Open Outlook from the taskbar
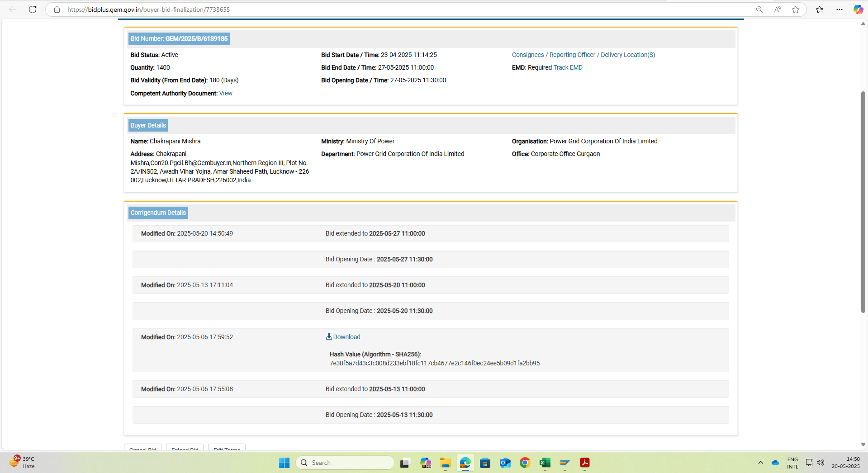The width and height of the screenshot is (868, 473). point(505,463)
